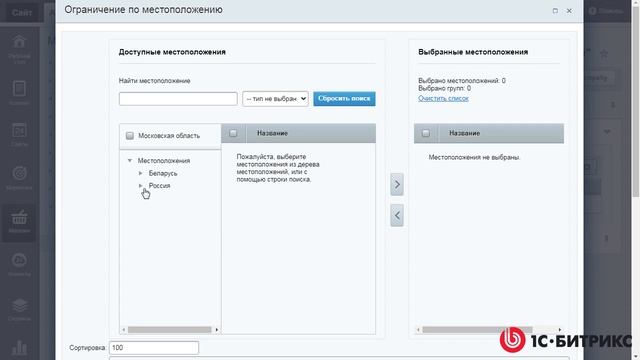Tick the Московская область checkbox
Screen dimensions: 640x360
[x=130, y=136]
